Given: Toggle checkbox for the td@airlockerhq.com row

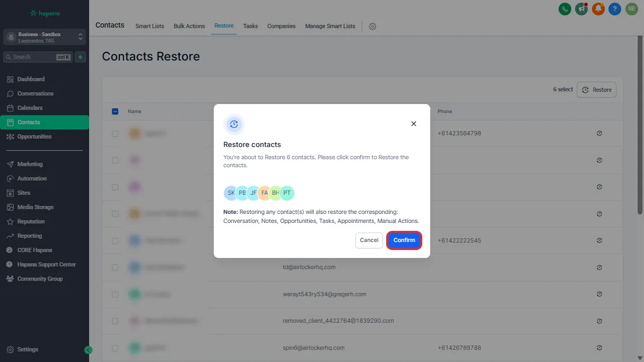Looking at the screenshot, I should click(x=115, y=268).
